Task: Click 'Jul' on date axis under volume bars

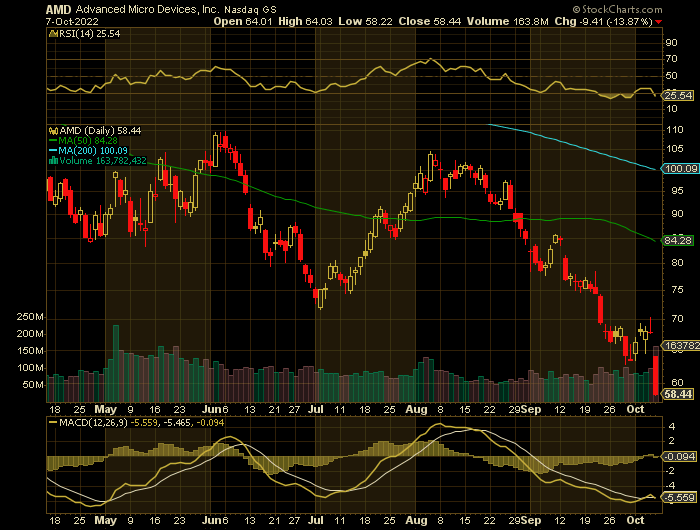Action: [x=316, y=409]
